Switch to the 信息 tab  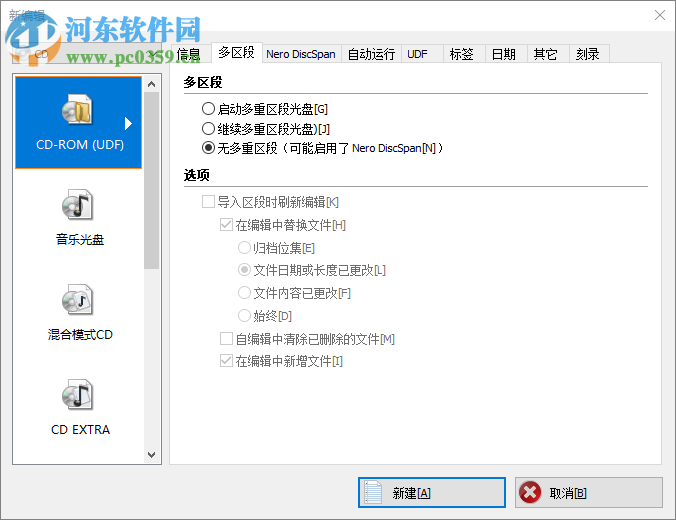[190, 54]
